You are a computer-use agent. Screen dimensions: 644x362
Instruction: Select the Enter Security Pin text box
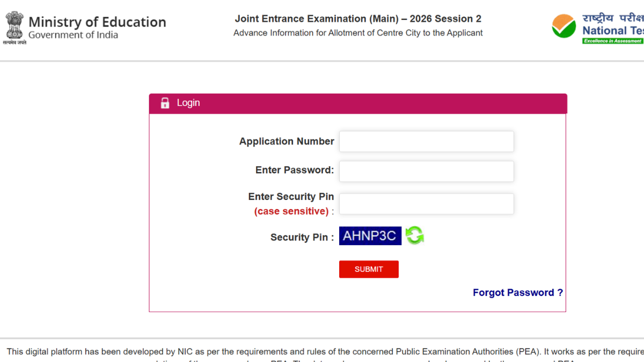[x=426, y=204]
